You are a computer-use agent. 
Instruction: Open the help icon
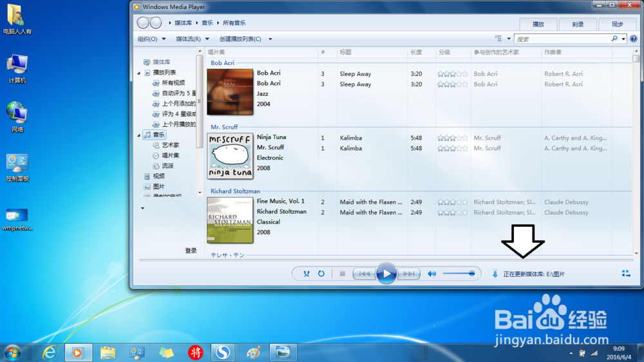coord(634,39)
